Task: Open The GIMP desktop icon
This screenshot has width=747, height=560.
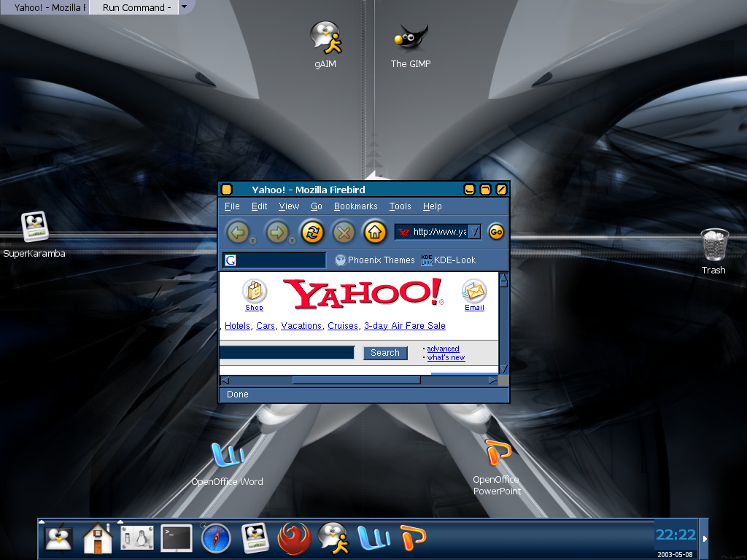Action: [411, 44]
